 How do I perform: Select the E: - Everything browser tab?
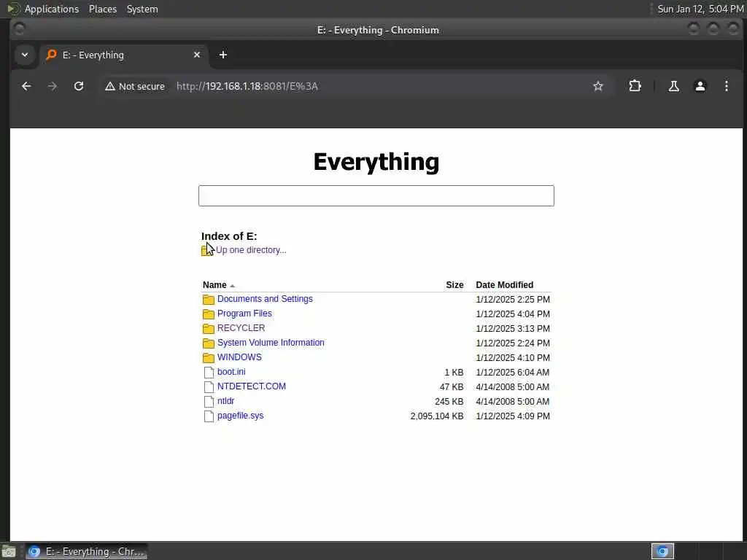click(123, 55)
